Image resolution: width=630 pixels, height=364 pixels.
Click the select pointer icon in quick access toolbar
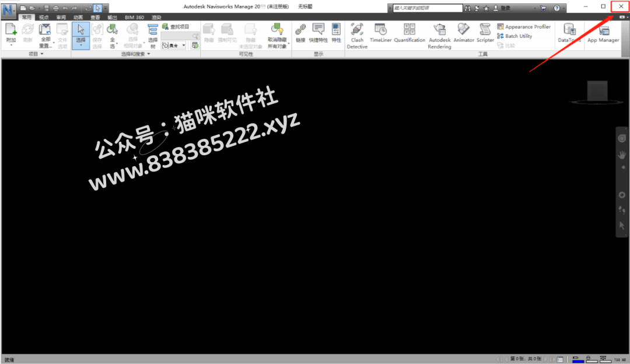[x=97, y=8]
